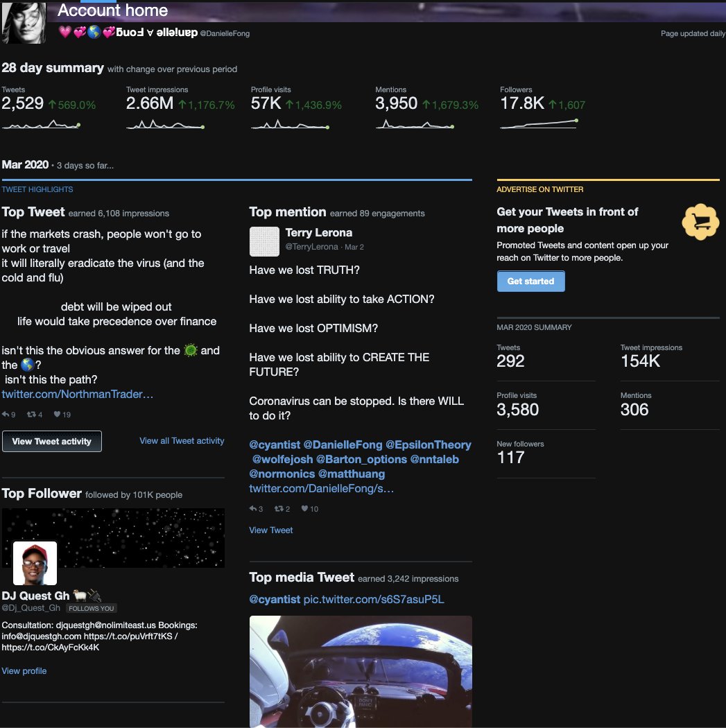Click the Mentions value 3,950

[397, 103]
